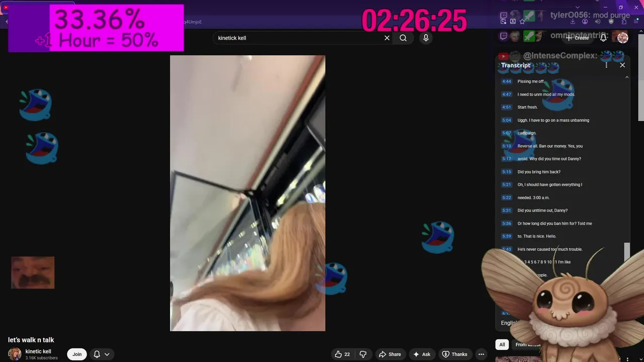Open Transcript panel more options menu
Screen dimensions: 644x362
[606, 65]
